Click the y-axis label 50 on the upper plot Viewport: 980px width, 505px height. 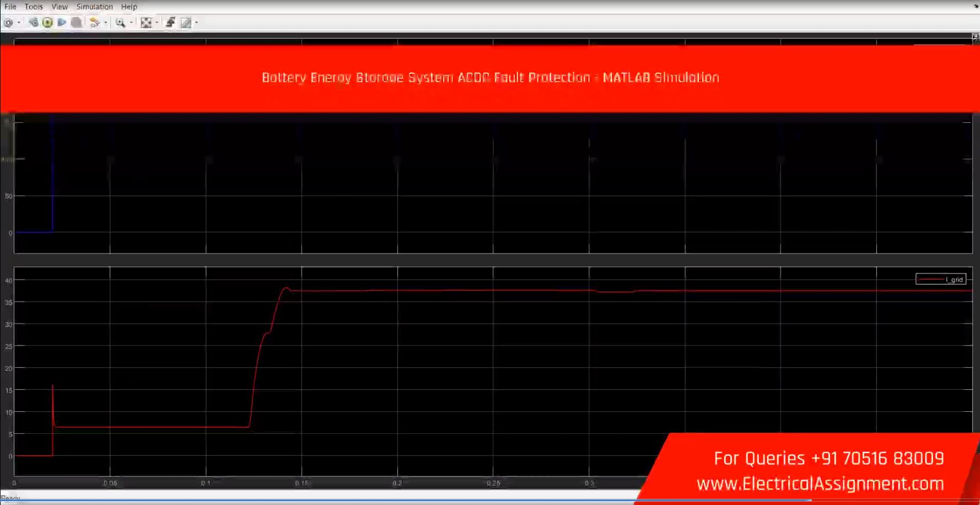point(8,196)
